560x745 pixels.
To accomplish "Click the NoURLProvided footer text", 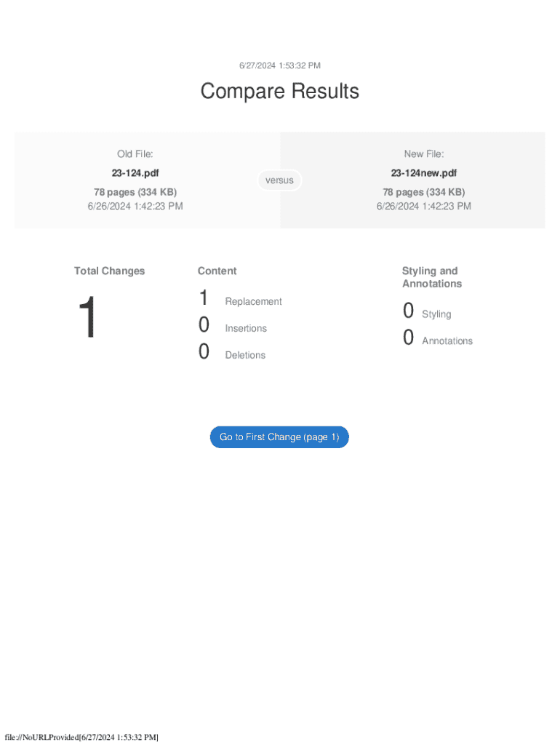I will point(81,738).
